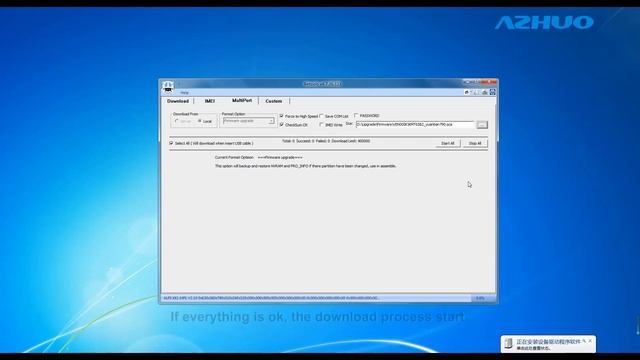Toggle the Select All checkbox
This screenshot has height=360, width=640.
[x=171, y=143]
